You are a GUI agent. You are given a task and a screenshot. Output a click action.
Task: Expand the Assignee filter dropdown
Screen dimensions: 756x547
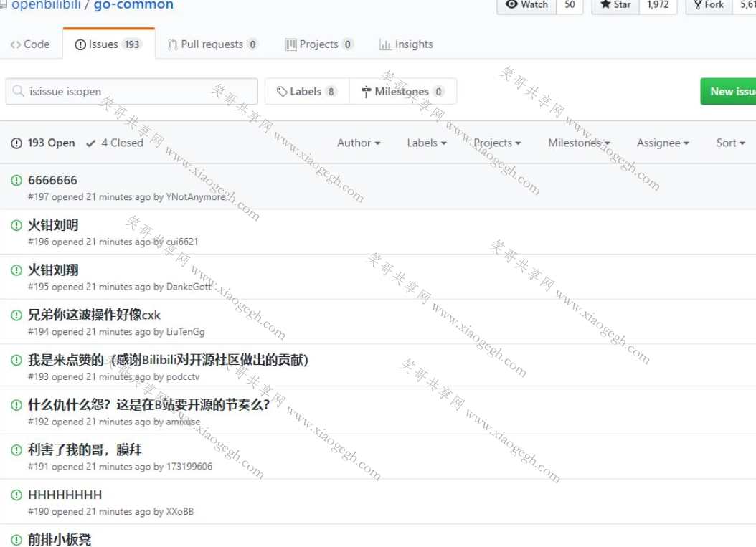click(x=663, y=143)
